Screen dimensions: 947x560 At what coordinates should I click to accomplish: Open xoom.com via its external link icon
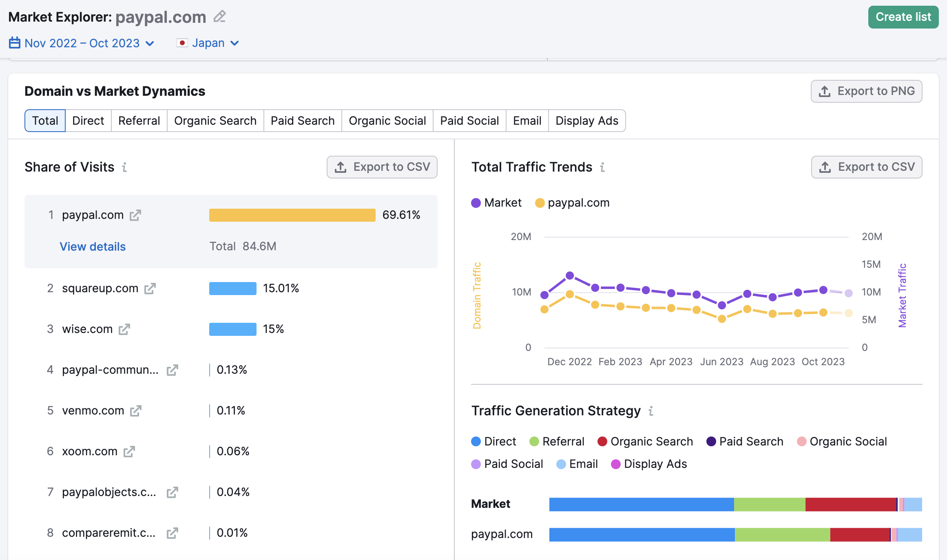(x=130, y=452)
